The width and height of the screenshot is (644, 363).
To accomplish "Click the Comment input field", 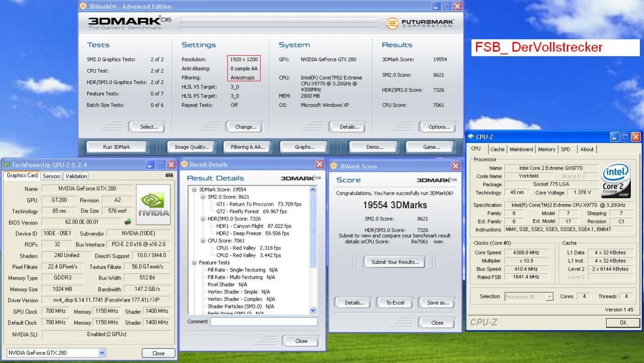I will click(264, 321).
